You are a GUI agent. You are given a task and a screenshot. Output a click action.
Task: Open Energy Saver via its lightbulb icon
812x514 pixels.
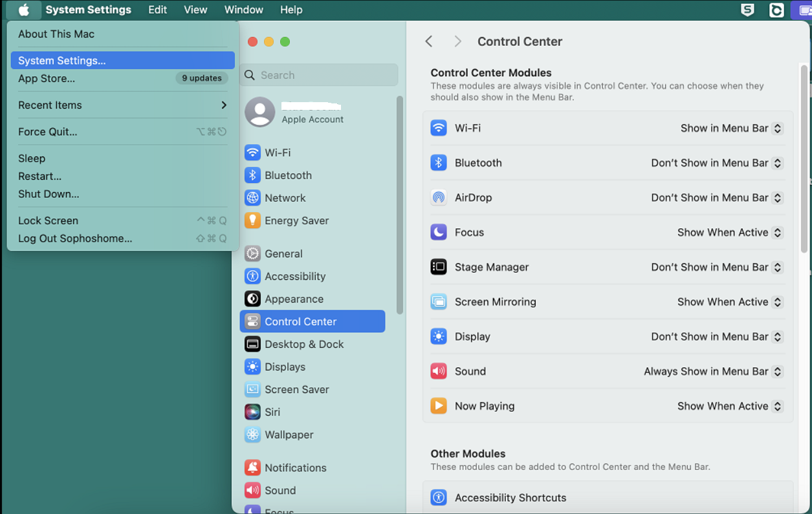pos(252,220)
